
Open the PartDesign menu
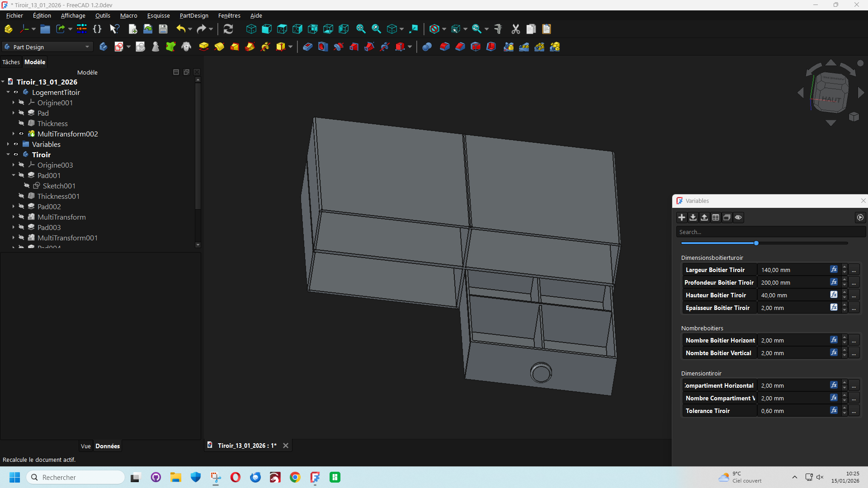(x=194, y=15)
